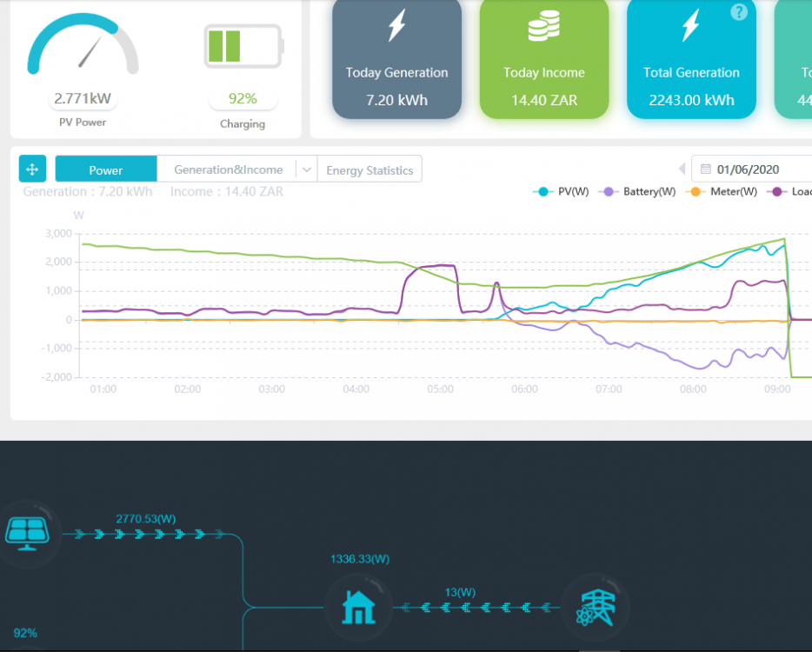
Task: Select the Power tab above the chart
Action: click(x=104, y=169)
